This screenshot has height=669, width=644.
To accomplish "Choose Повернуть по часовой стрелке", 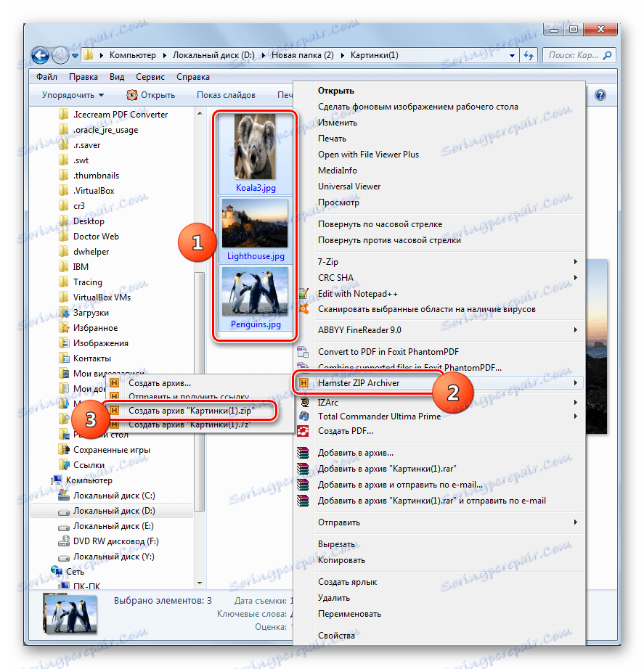I will tap(380, 224).
